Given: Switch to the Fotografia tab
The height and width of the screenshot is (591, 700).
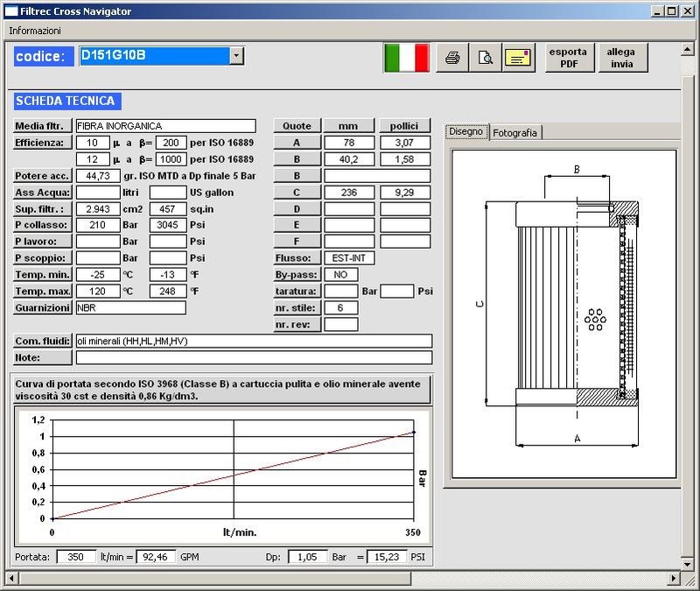Looking at the screenshot, I should coord(515,132).
